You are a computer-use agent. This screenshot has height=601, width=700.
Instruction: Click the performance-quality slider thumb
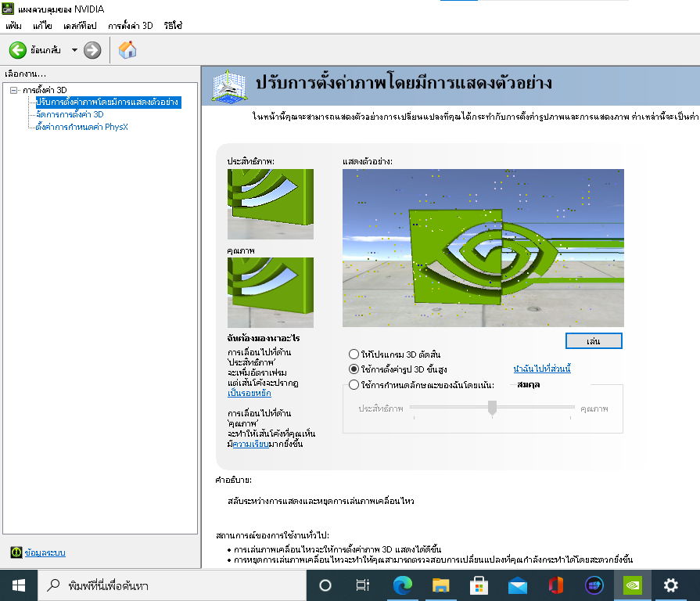coord(492,408)
